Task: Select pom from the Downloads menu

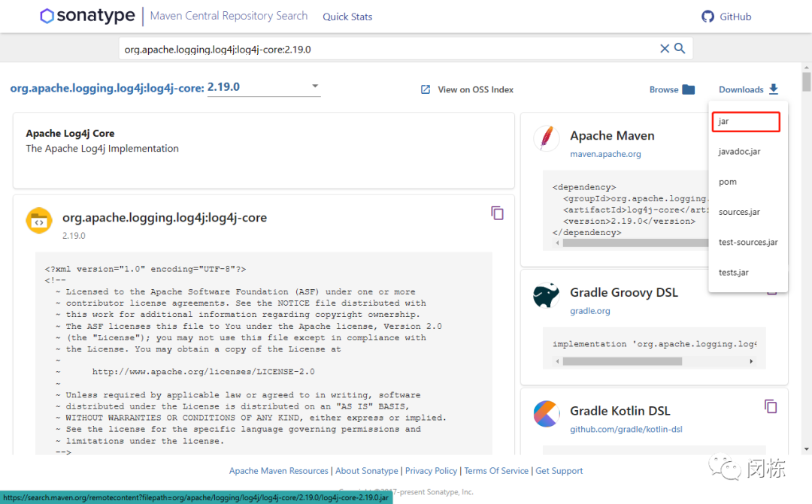Action: point(728,182)
